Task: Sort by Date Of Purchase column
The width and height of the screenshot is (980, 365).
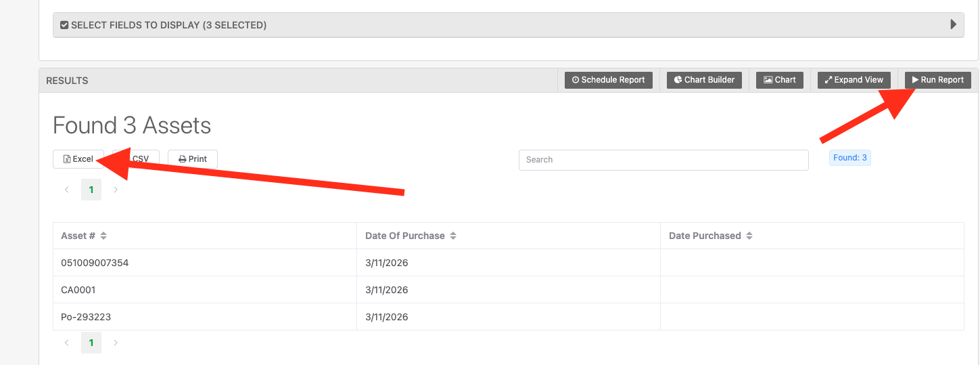Action: tap(453, 236)
